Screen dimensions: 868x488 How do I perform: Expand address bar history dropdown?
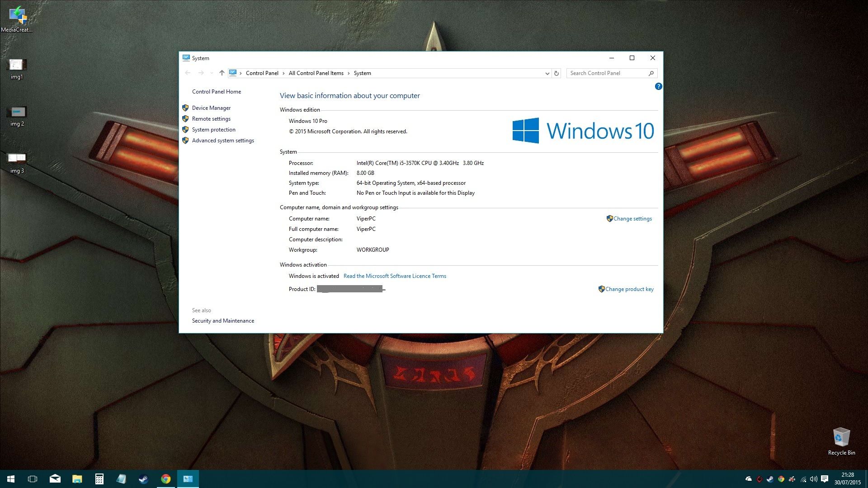547,73
